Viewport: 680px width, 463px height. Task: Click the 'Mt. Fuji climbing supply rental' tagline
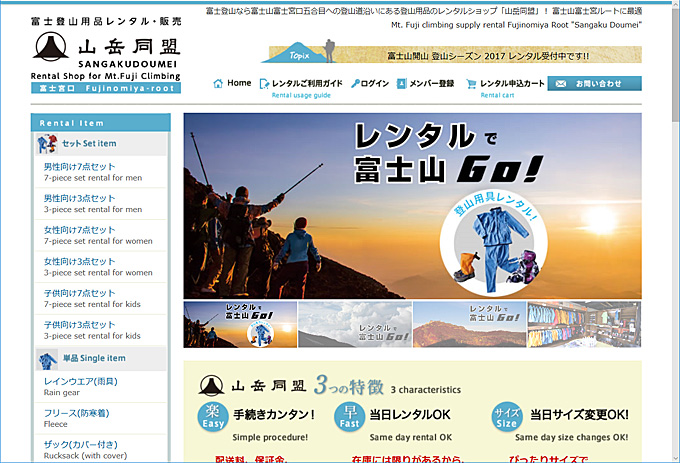516,25
